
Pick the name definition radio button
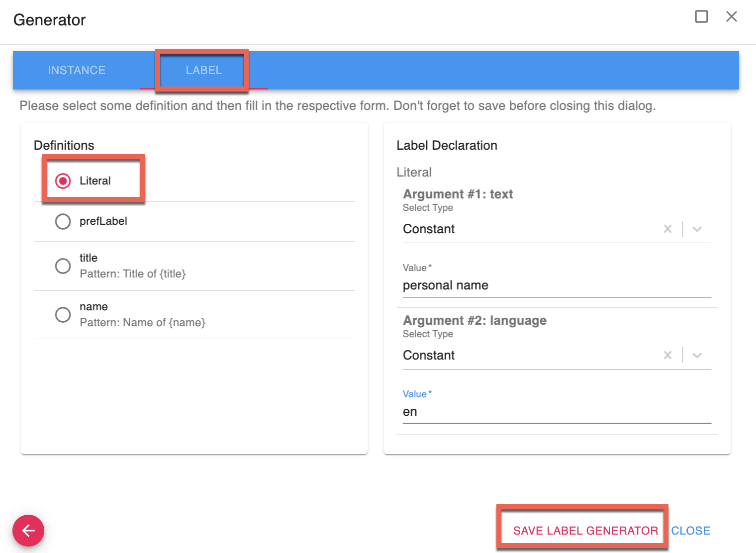tap(63, 315)
